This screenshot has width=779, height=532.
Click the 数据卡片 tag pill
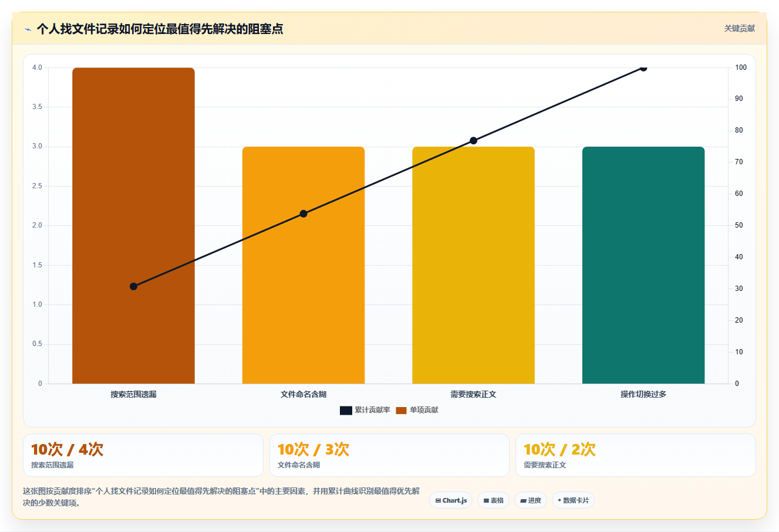tap(573, 500)
